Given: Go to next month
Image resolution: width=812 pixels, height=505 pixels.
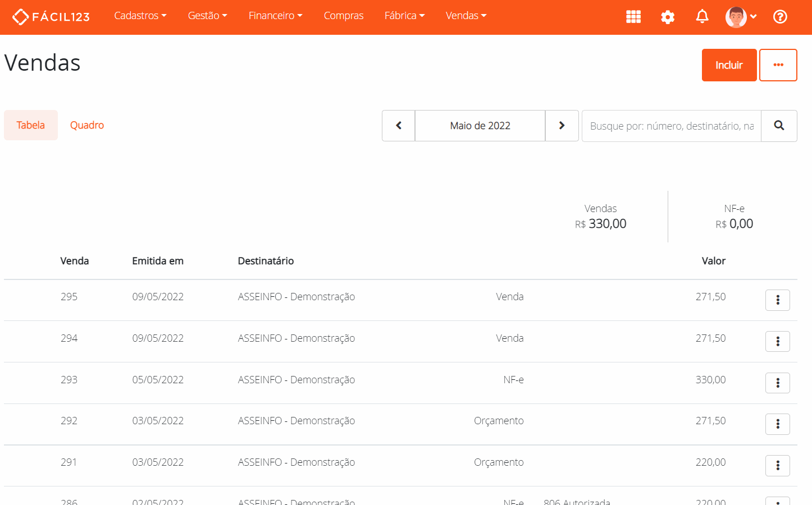Looking at the screenshot, I should (562, 126).
